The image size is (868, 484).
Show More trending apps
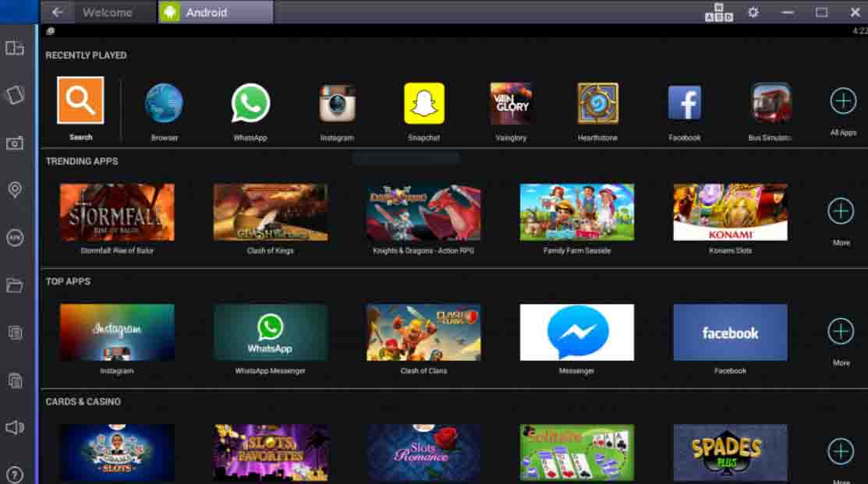[841, 211]
